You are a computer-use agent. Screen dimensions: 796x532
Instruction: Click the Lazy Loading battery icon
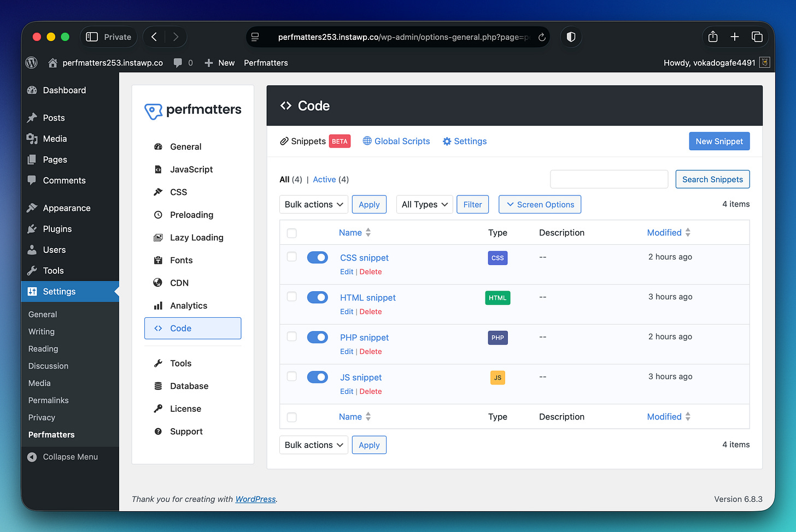pos(159,237)
